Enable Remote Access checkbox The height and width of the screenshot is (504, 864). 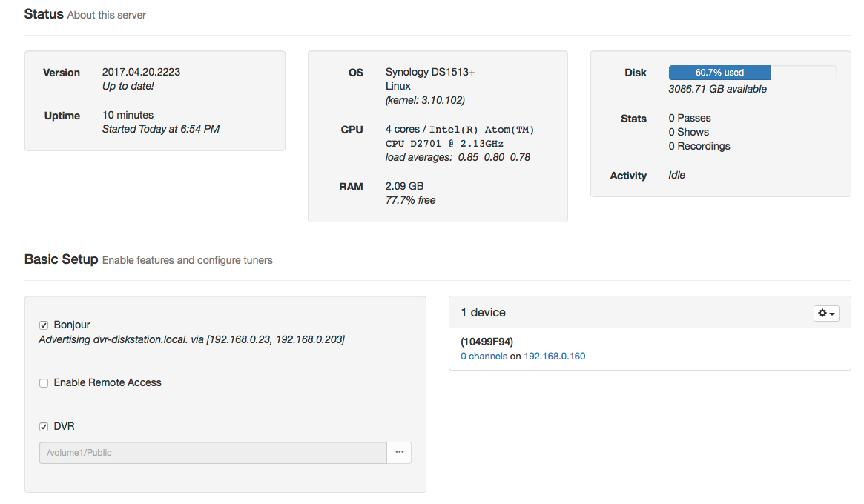(x=44, y=383)
